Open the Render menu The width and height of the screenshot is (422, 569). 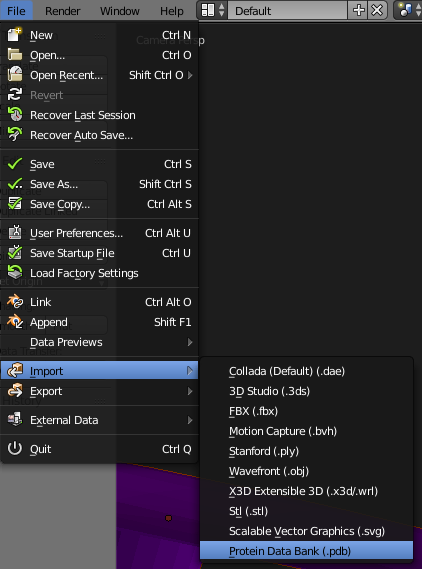coord(62,11)
